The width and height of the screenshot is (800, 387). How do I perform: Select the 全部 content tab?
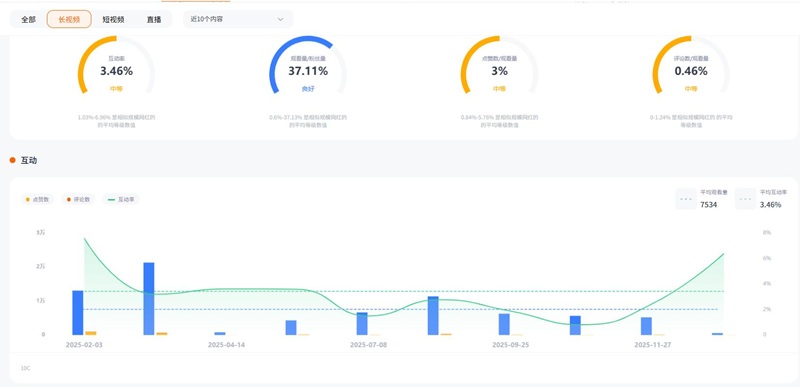pyautogui.click(x=29, y=19)
